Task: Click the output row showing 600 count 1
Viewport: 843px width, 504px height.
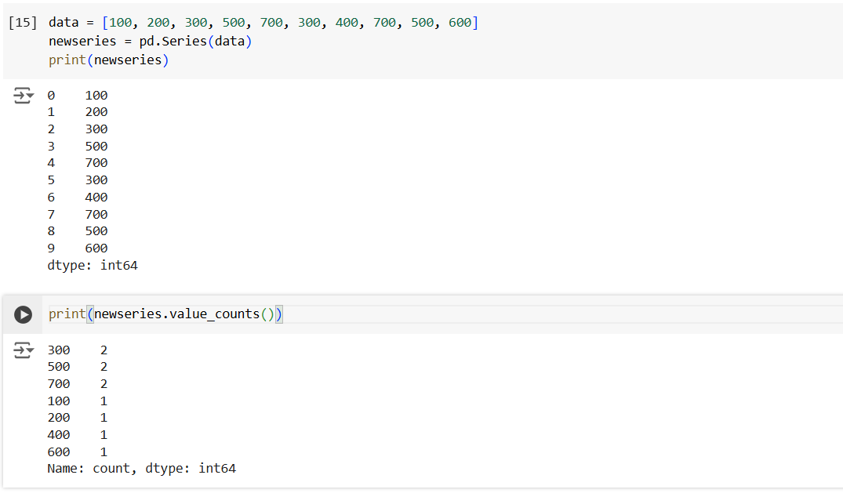Action: coord(77,452)
